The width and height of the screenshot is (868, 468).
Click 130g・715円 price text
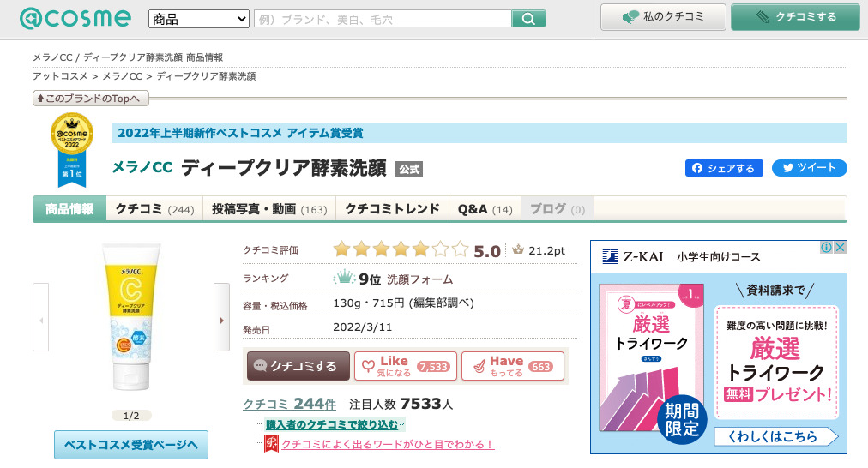(404, 303)
